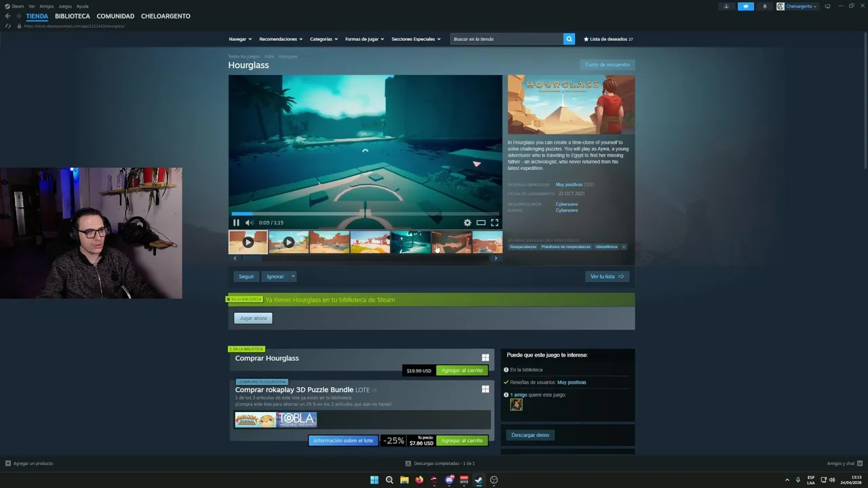
Task: Open video settings gear icon
Action: pyautogui.click(x=467, y=222)
